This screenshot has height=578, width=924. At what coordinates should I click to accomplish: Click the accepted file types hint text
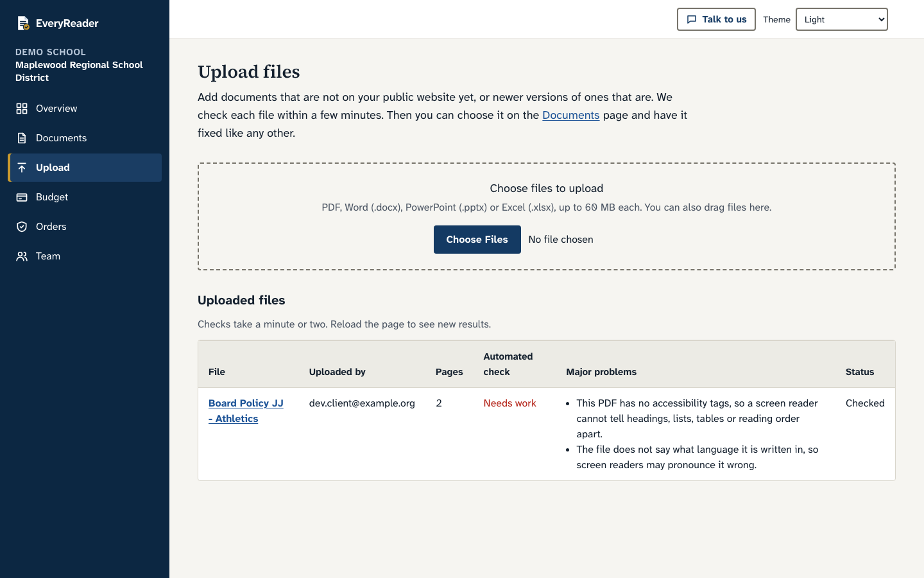(547, 207)
